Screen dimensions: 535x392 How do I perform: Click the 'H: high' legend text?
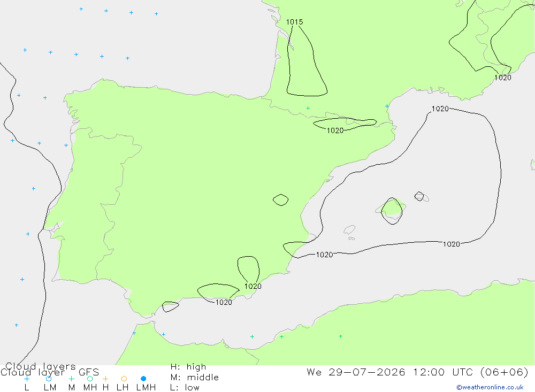[188, 367]
